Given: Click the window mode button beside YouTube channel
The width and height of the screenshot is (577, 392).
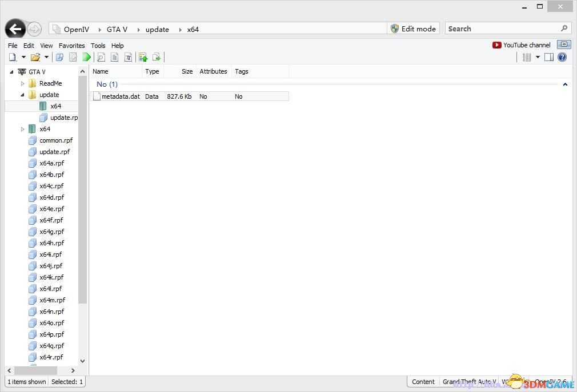Looking at the screenshot, I should (564, 45).
